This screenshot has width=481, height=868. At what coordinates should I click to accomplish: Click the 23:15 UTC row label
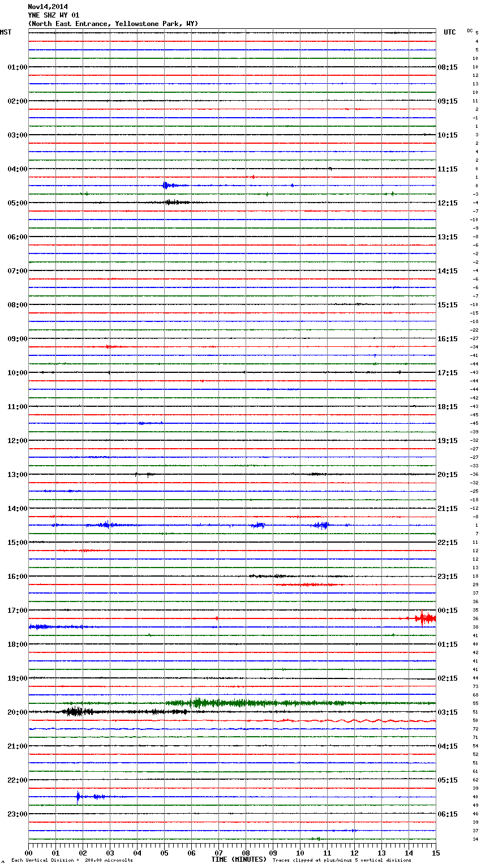tap(448, 577)
